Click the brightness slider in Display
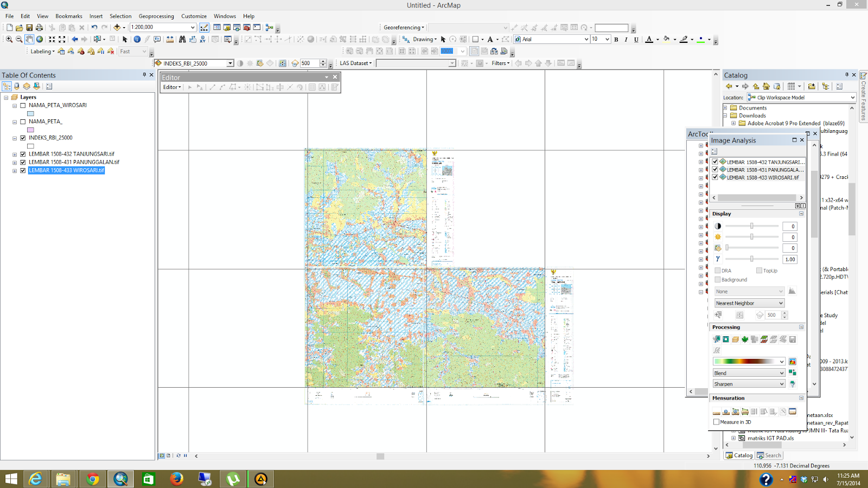Viewport: 868px width, 488px height. pyautogui.click(x=752, y=237)
